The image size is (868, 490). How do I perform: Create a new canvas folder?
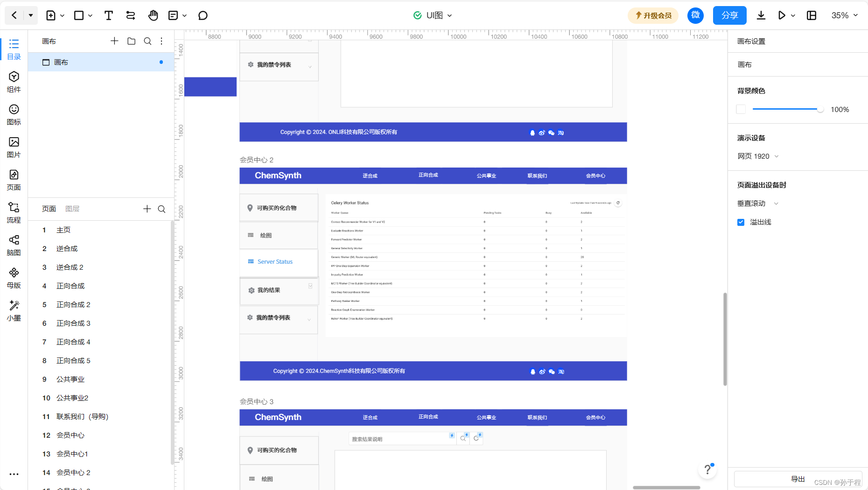[132, 41]
